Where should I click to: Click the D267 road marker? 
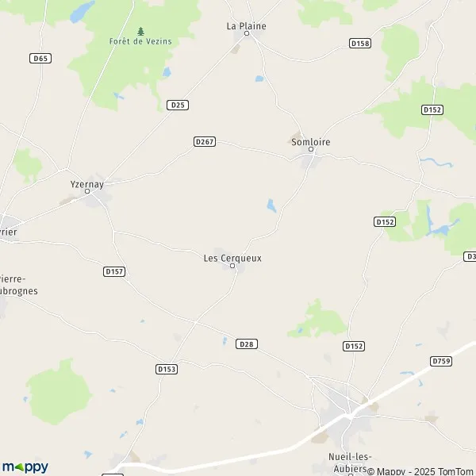click(x=205, y=141)
